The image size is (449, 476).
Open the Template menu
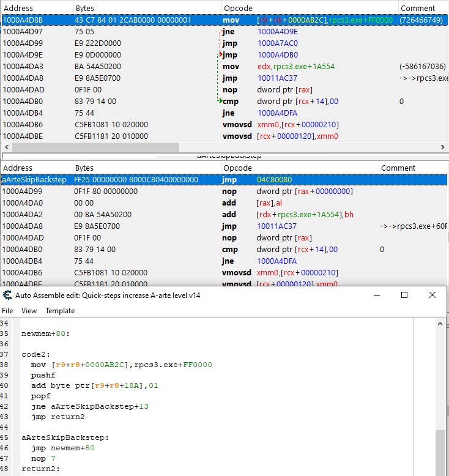pos(60,311)
